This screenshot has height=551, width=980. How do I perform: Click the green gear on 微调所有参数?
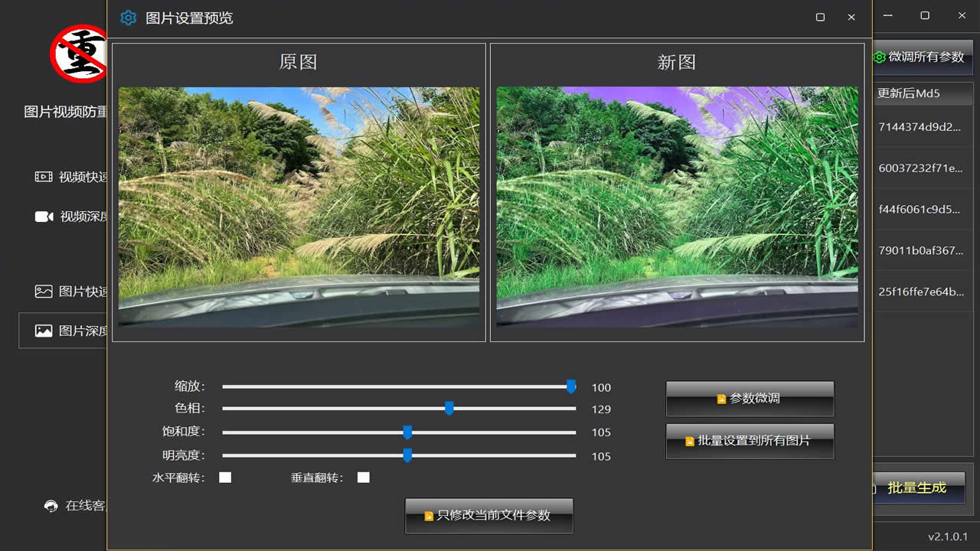tap(879, 57)
